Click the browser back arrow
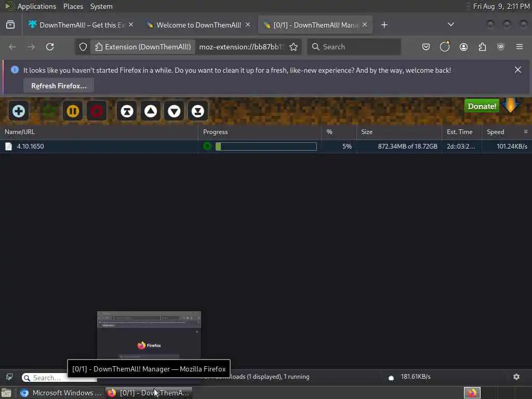Image resolution: width=532 pixels, height=399 pixels. click(x=12, y=47)
